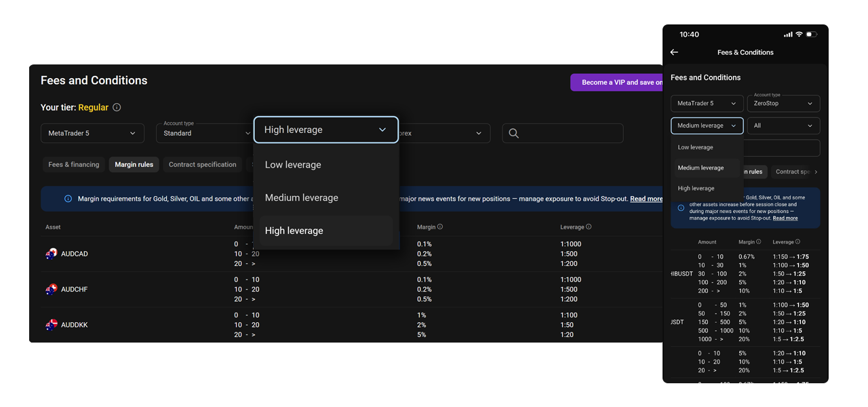Tap the Margin info icon on mobile table

758,241
